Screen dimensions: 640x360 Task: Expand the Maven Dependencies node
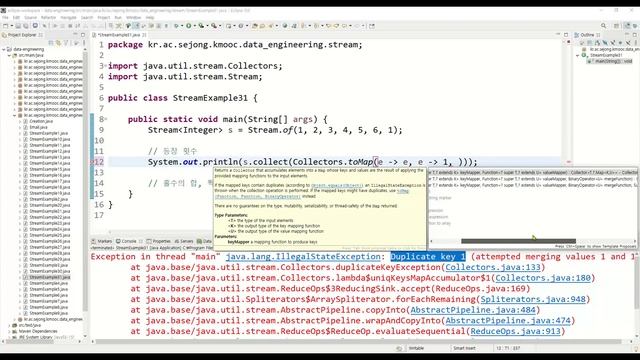pyautogui.click(x=9, y=331)
